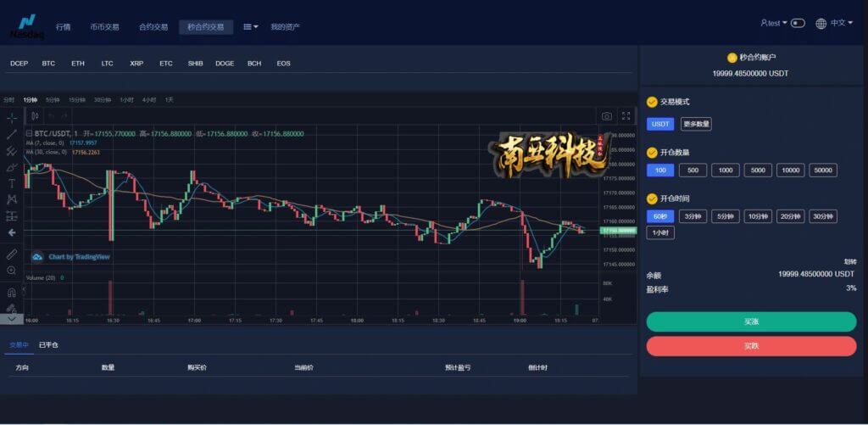868x425 pixels.
Task: Click the lock drawings pencil icon
Action: pos(12,308)
